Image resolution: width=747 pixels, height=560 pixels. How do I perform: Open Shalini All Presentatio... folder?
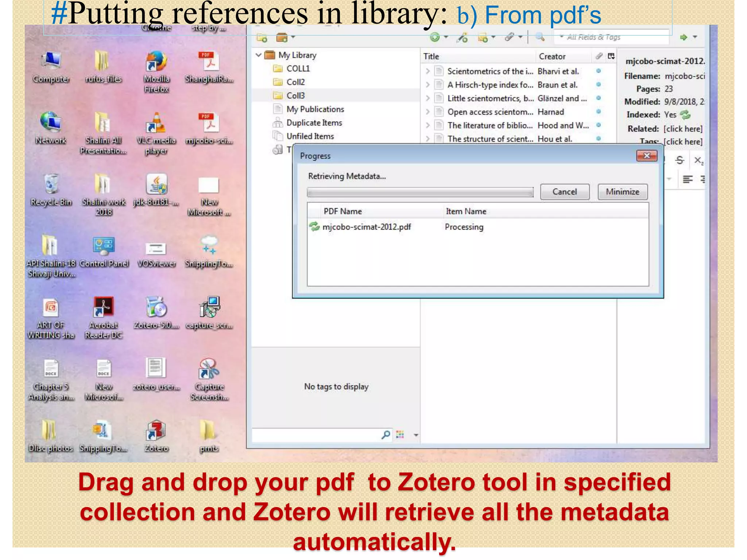(x=103, y=133)
